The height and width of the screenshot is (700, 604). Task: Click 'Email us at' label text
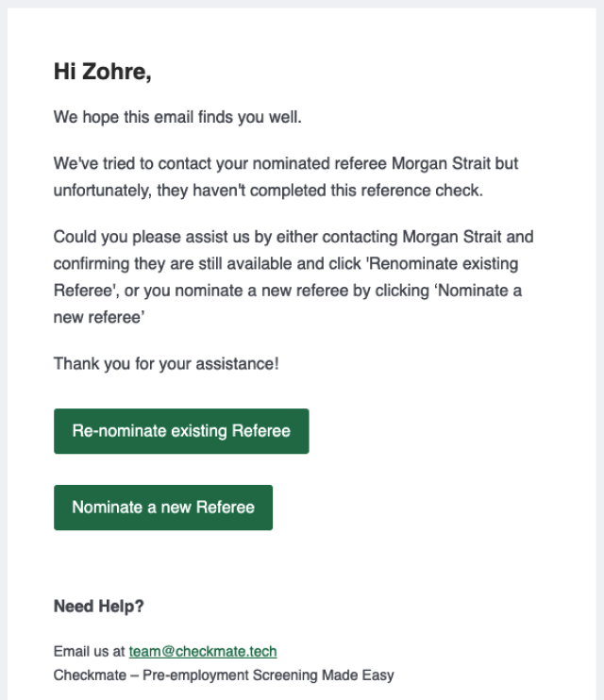click(x=90, y=651)
